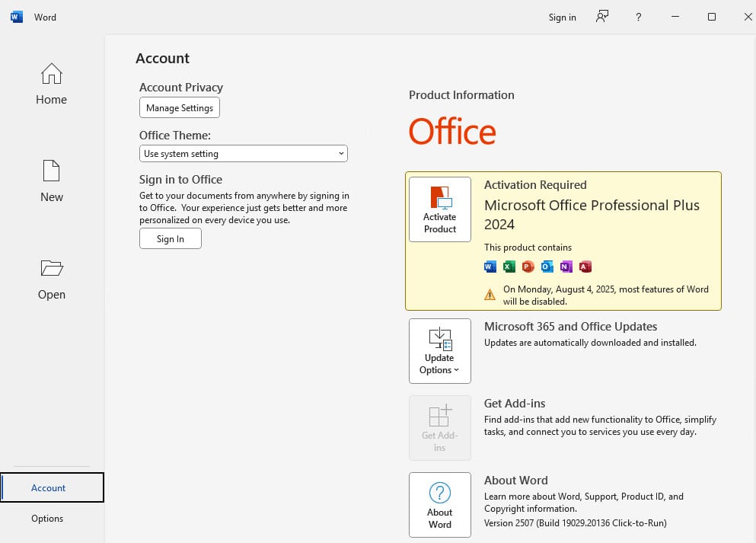756x543 pixels.
Task: Open the About Word button
Action: pyautogui.click(x=440, y=505)
